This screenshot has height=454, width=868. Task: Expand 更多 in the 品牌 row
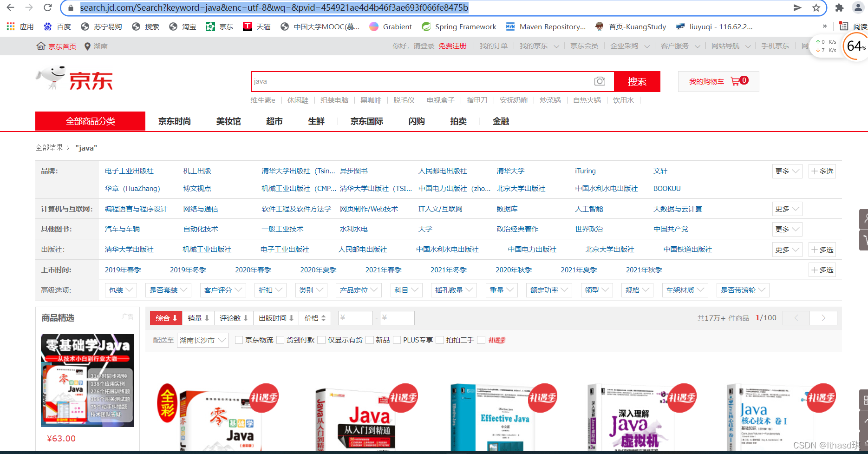click(787, 171)
